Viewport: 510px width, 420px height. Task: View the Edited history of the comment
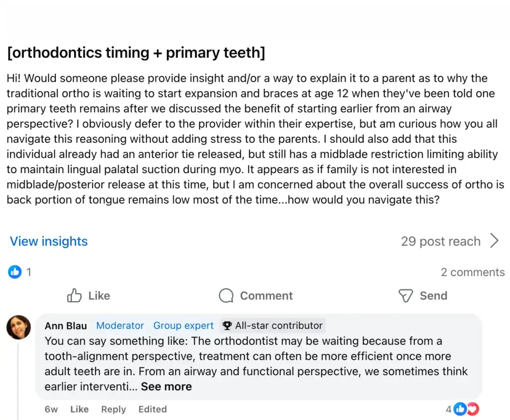[152, 409]
